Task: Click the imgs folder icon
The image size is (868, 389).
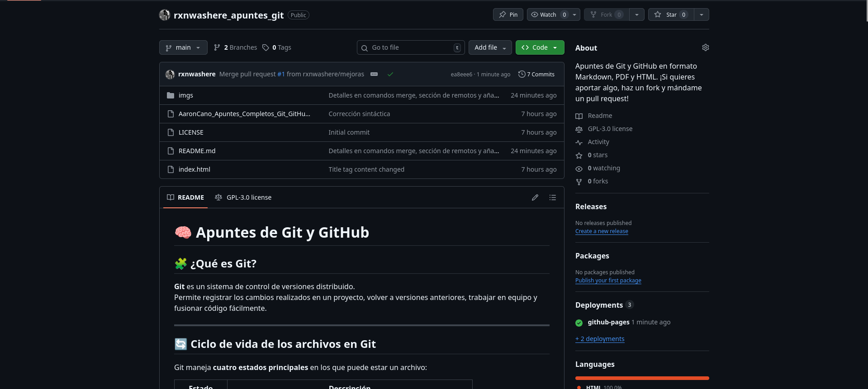Action: click(x=171, y=95)
